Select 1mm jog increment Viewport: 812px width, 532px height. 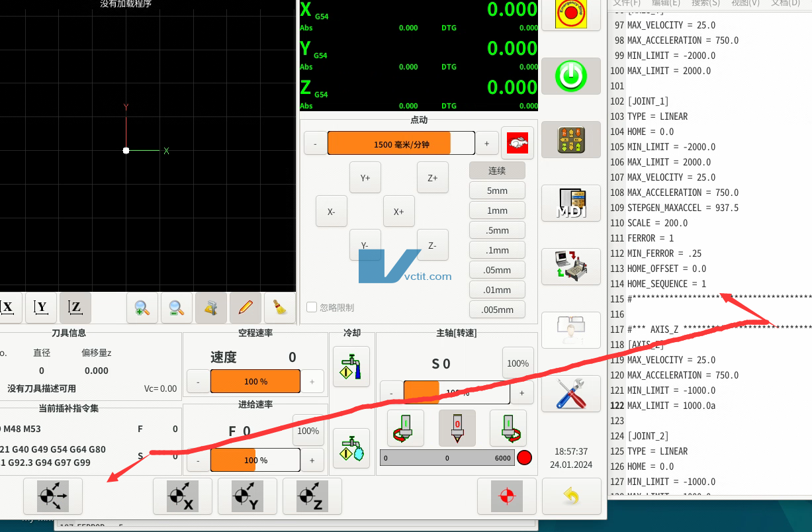click(497, 210)
